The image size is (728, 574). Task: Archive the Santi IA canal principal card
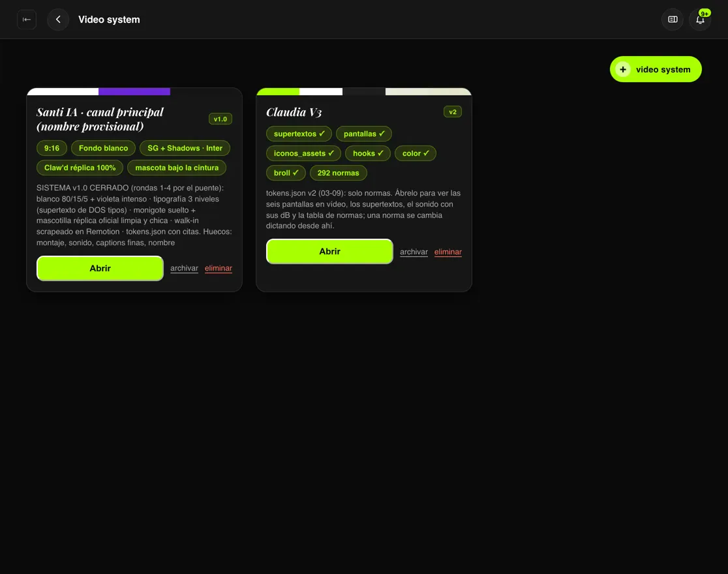(185, 268)
